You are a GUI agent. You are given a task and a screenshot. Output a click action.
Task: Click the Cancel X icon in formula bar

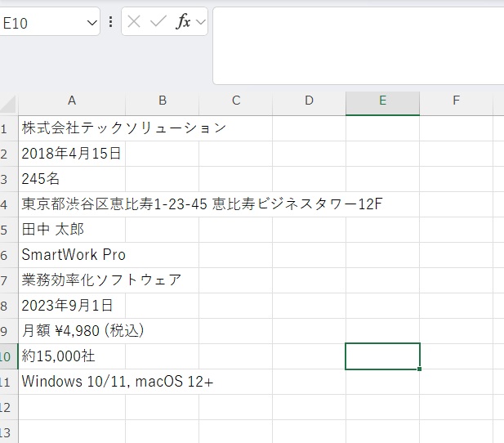tap(135, 22)
